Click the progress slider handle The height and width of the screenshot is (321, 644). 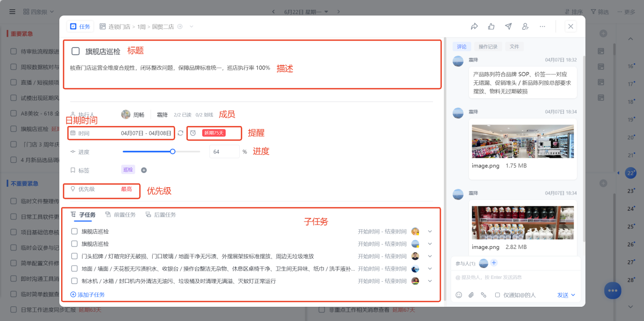pyautogui.click(x=173, y=151)
